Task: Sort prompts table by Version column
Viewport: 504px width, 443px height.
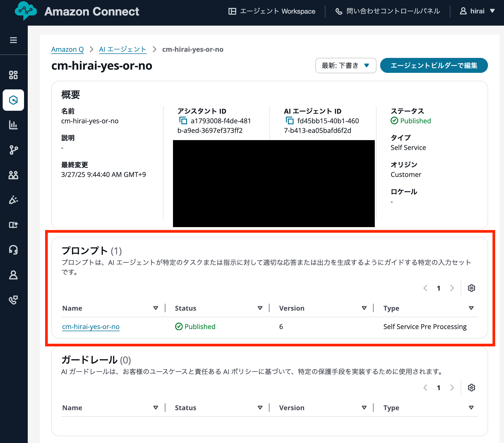Action: [364, 308]
